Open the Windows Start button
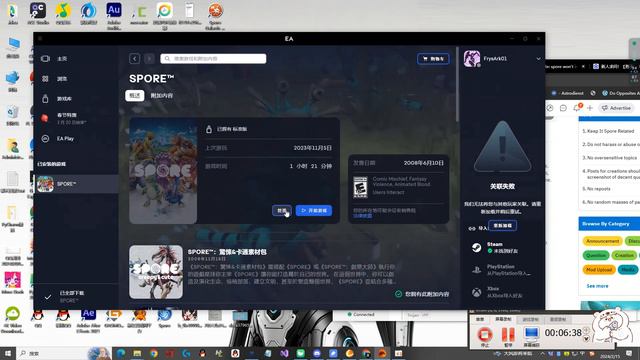The height and width of the screenshot is (360, 640). click(8, 353)
